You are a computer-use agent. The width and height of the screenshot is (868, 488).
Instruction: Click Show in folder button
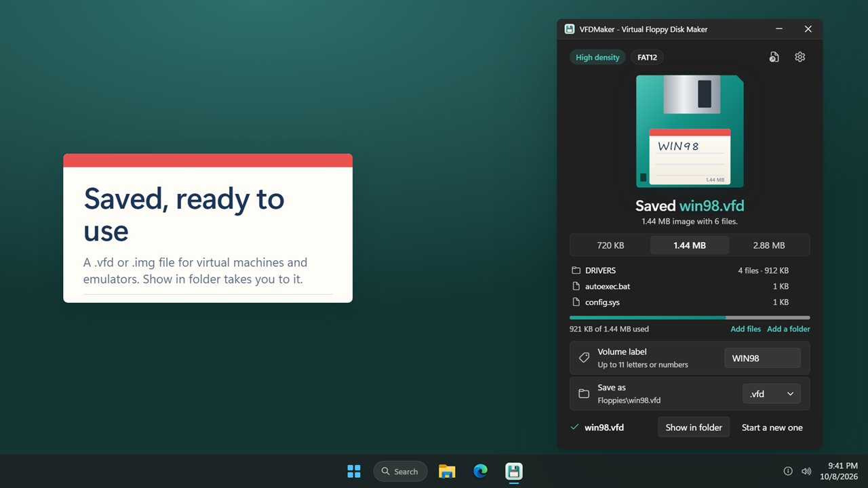(694, 427)
